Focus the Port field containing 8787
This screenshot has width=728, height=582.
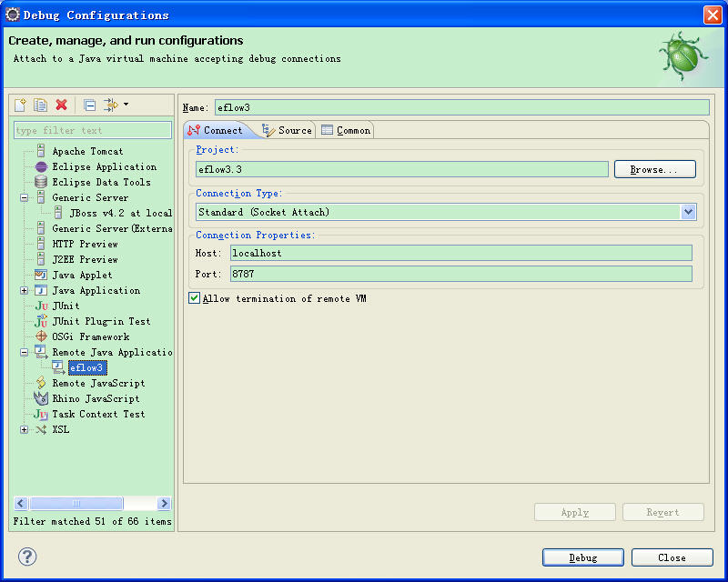[x=461, y=274]
